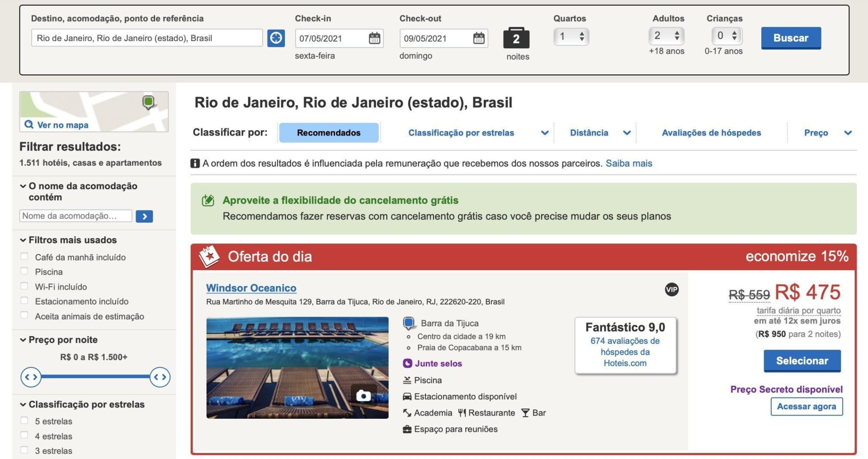Image resolution: width=868 pixels, height=459 pixels.
Task: Collapse Preço por noite section
Action: tap(23, 340)
